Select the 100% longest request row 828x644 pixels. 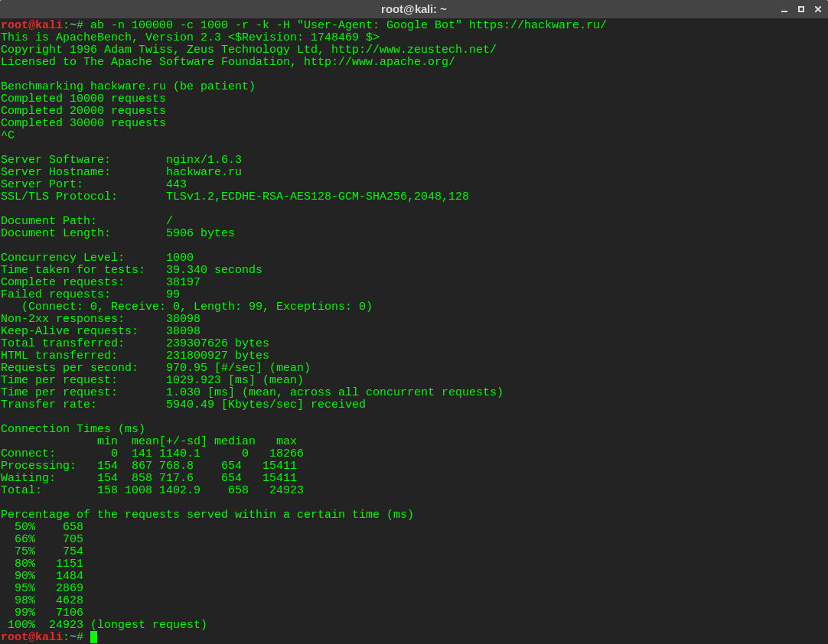(x=103, y=624)
